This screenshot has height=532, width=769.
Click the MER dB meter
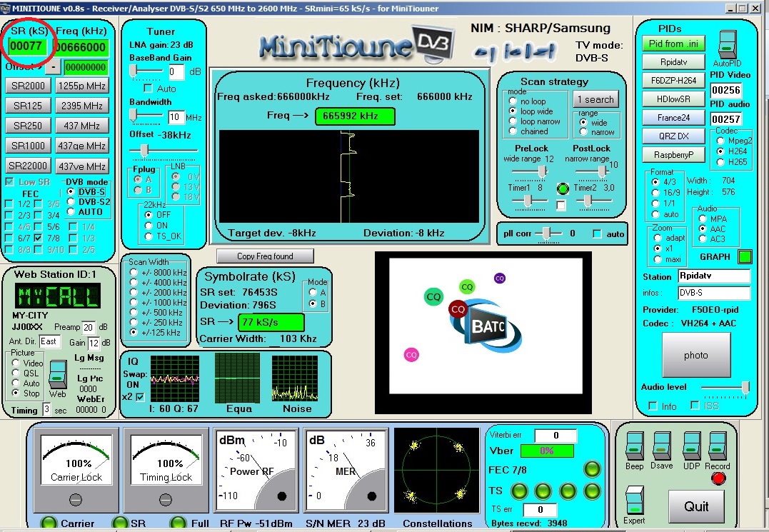(346, 470)
